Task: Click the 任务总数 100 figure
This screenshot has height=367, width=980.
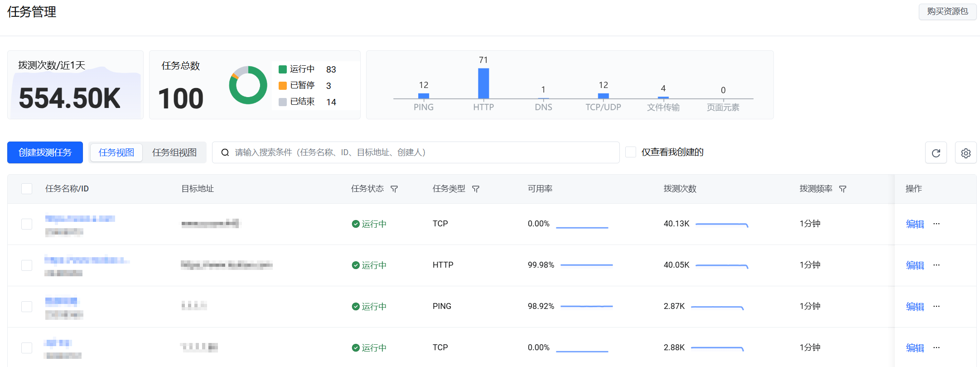Action: point(181,98)
